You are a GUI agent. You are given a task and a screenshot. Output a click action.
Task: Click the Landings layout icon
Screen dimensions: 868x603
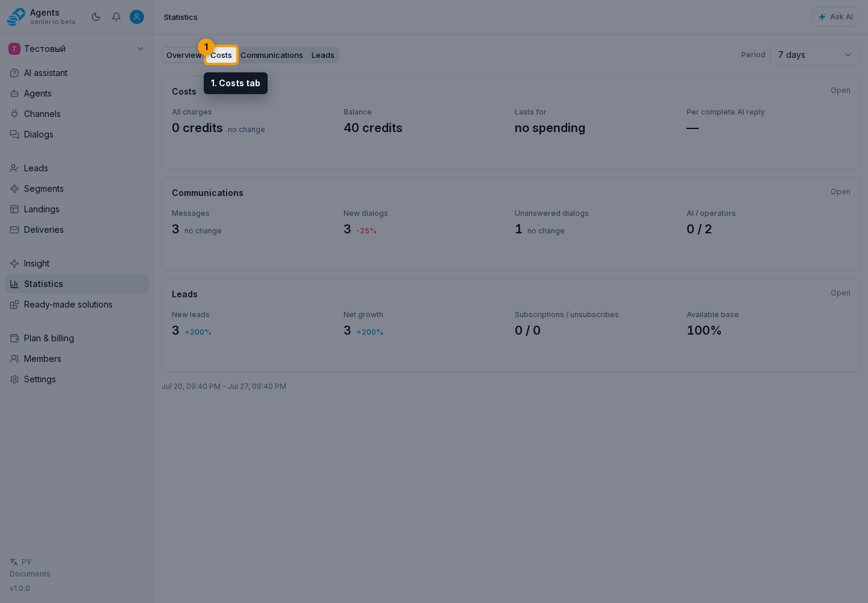coord(14,209)
